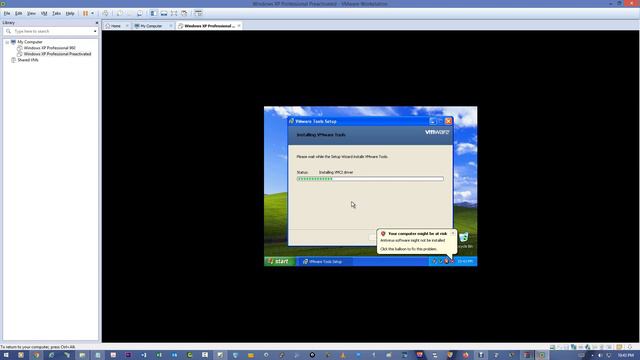Open the Edit menu
The image size is (640, 360).
[x=19, y=13]
